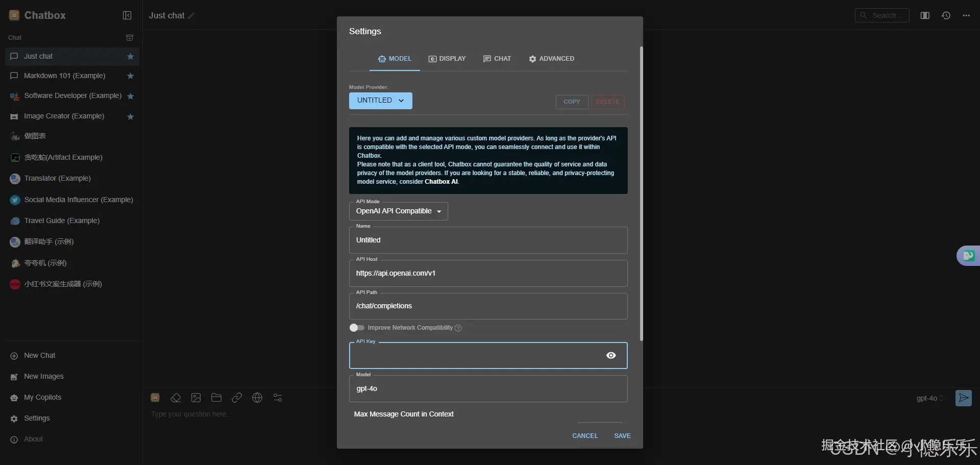Image resolution: width=980 pixels, height=465 pixels.
Task: Open the 翻译助手 (示例) conversation
Action: pyautogui.click(x=72, y=241)
